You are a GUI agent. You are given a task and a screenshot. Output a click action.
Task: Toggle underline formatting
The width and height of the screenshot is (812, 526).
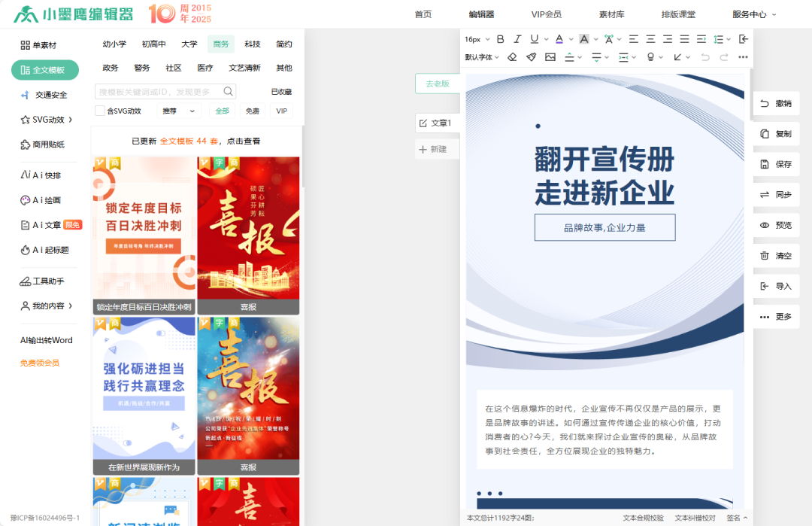pyautogui.click(x=534, y=38)
